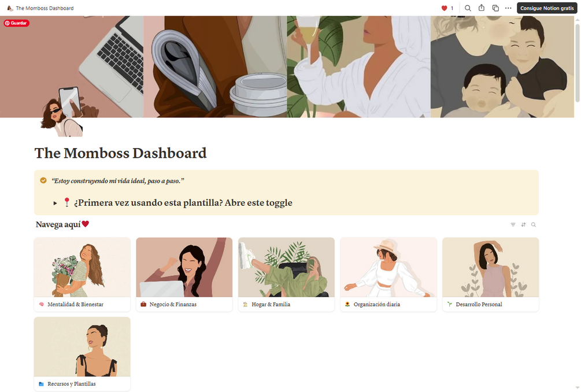The width and height of the screenshot is (581, 392).
Task: Click the duplicate page icon
Action: click(495, 8)
